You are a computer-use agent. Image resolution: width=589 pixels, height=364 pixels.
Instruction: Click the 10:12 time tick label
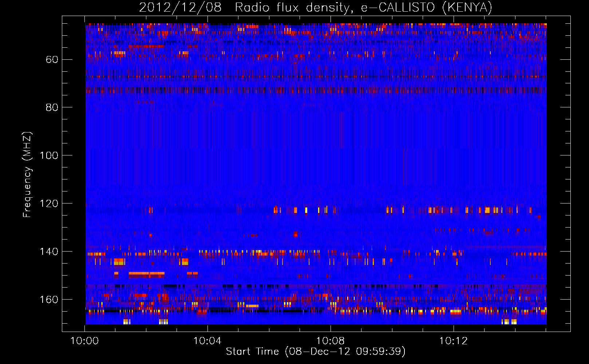tap(453, 341)
